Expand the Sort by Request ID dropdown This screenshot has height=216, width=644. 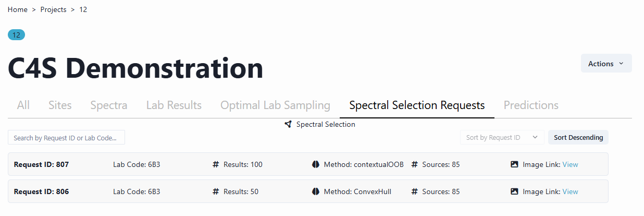502,138
